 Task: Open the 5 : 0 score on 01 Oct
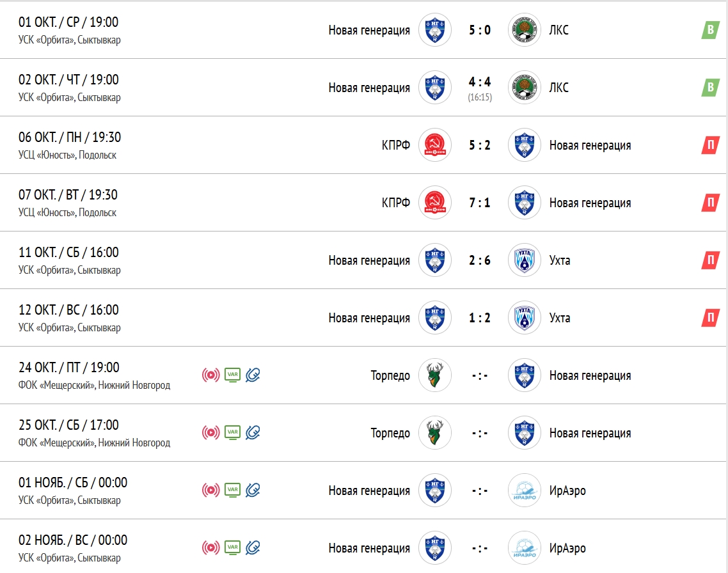point(480,30)
